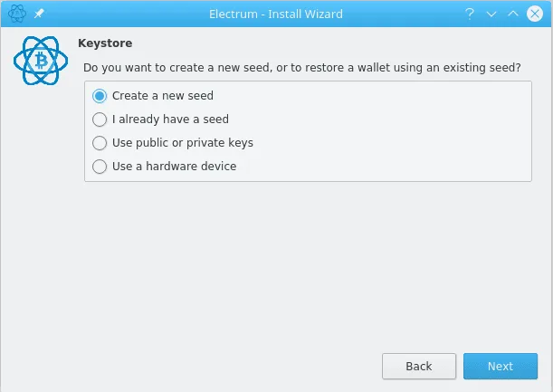Open the Electrum window menu icon in title bar

[17, 14]
